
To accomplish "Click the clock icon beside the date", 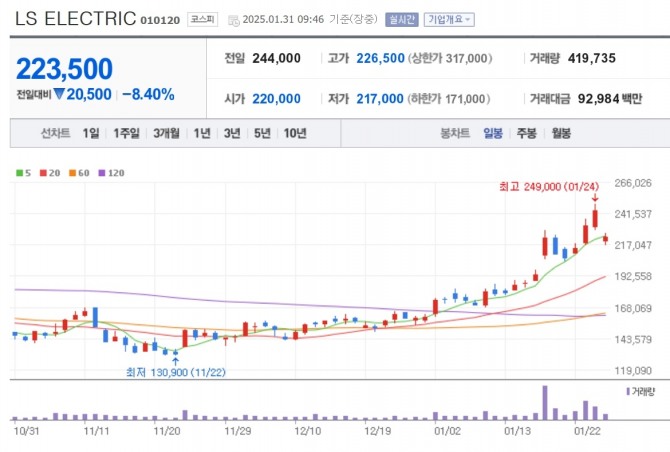I will tap(234, 21).
